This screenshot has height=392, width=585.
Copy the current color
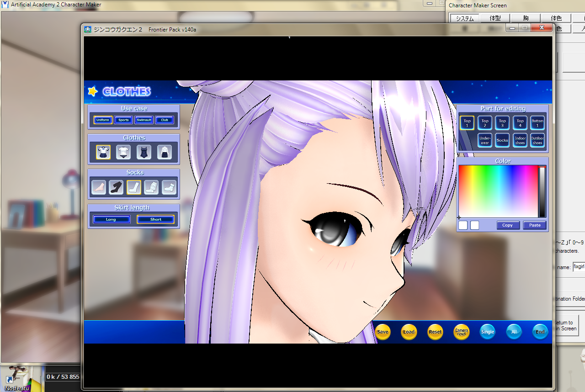pyautogui.click(x=508, y=225)
